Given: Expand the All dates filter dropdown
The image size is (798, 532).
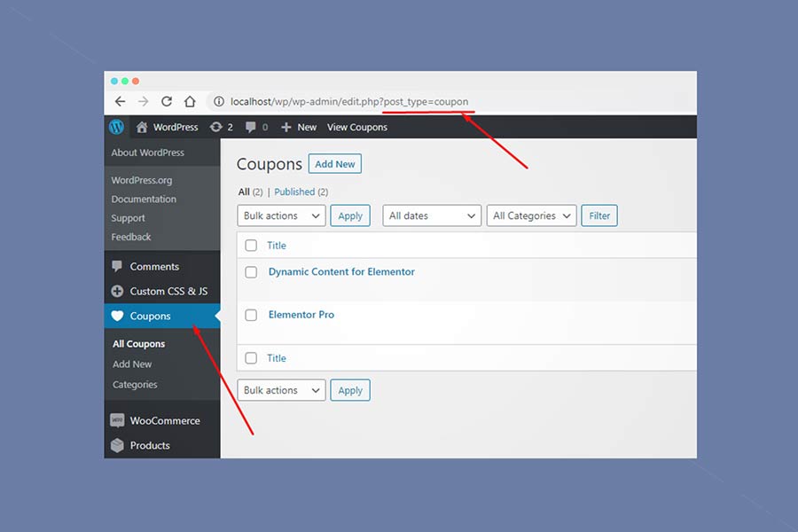Looking at the screenshot, I should click(432, 215).
